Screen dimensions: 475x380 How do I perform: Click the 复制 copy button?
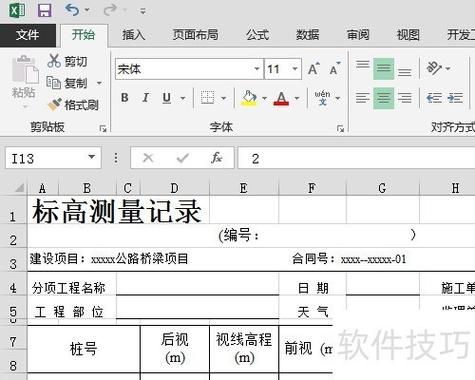coord(67,83)
